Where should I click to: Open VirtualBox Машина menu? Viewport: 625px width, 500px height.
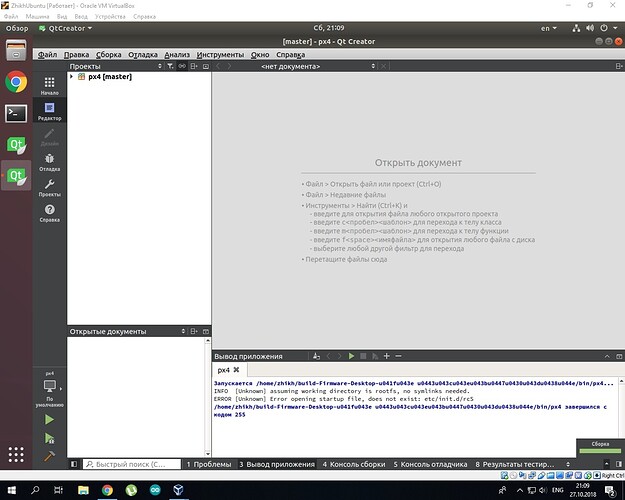click(37, 16)
